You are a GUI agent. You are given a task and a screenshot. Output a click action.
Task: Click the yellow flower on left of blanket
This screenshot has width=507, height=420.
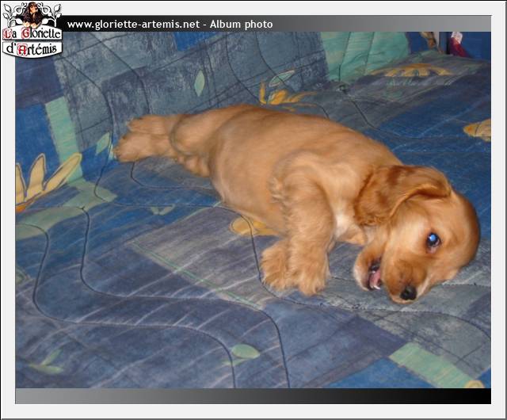(44, 178)
